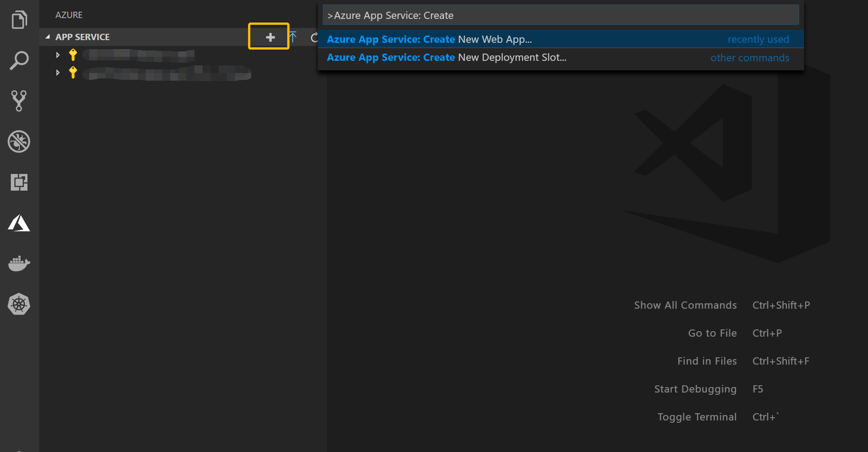The width and height of the screenshot is (868, 452).
Task: Click the 'recently used' label
Action: [x=758, y=39]
